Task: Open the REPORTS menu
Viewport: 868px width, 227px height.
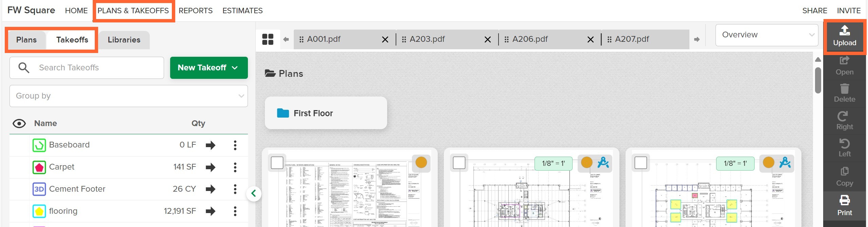Action: click(x=196, y=11)
